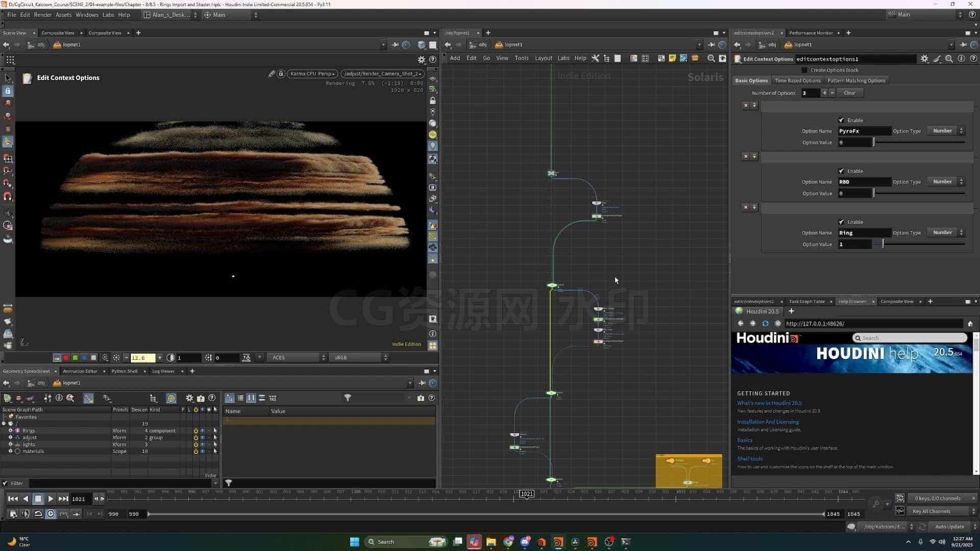Click the parameter search magnifier icon
The width and height of the screenshot is (980, 551).
949,59
